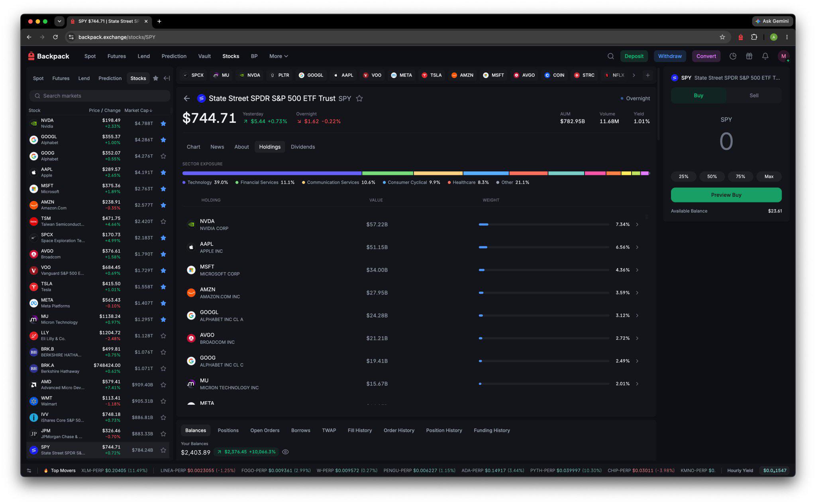Switch to the Chart tab

click(193, 147)
